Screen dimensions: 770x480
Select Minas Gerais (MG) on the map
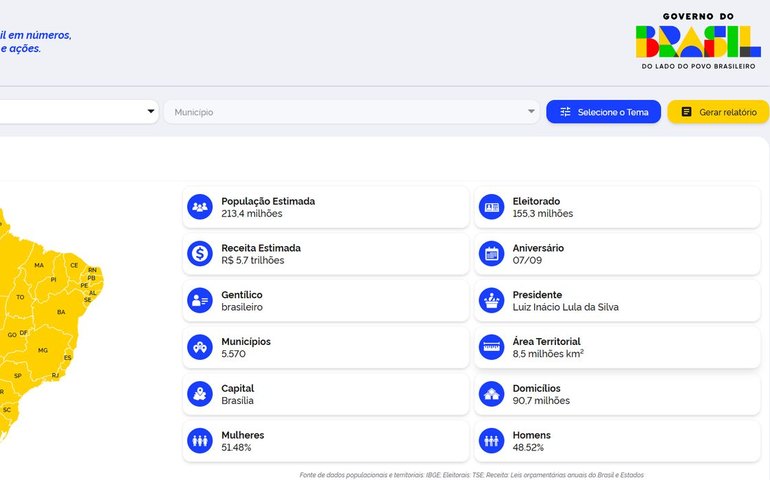(43, 350)
